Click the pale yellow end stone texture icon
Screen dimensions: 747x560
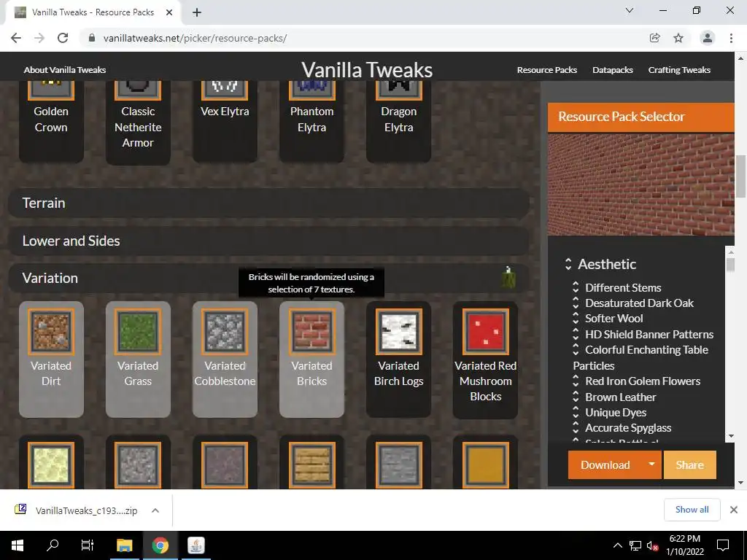pos(51,464)
